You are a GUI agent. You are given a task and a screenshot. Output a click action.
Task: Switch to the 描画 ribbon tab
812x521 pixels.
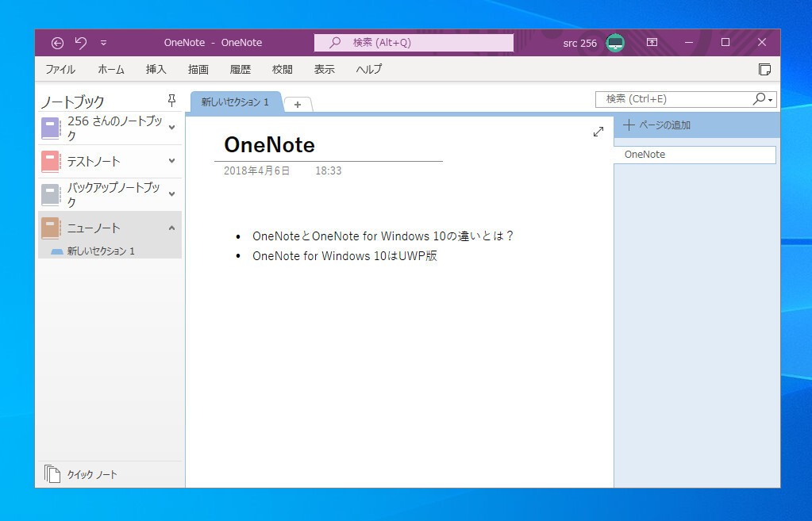tap(197, 69)
